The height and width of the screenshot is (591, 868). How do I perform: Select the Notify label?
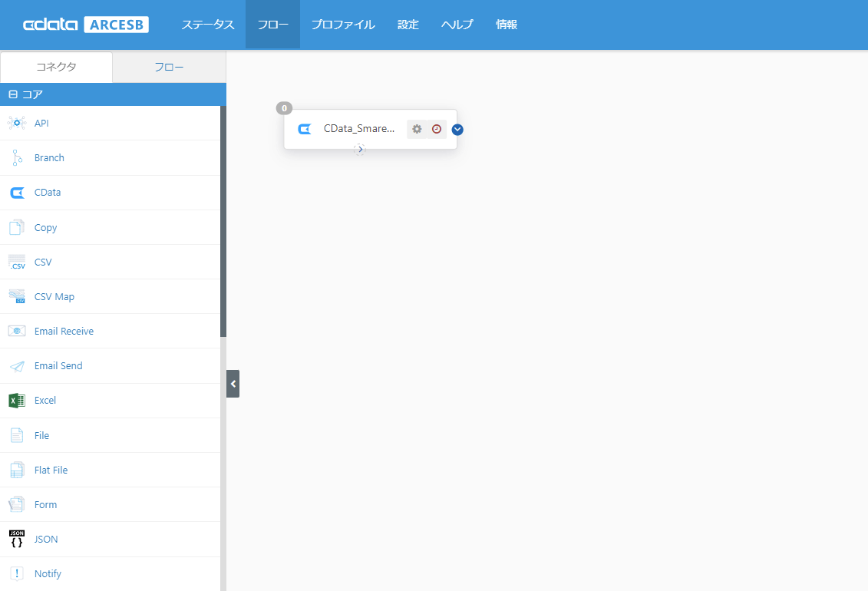coord(48,574)
